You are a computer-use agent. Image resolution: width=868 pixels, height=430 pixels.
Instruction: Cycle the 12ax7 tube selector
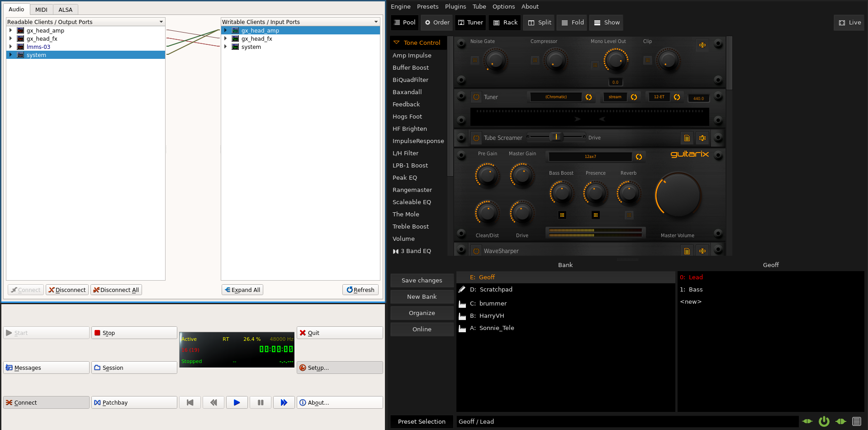(639, 157)
